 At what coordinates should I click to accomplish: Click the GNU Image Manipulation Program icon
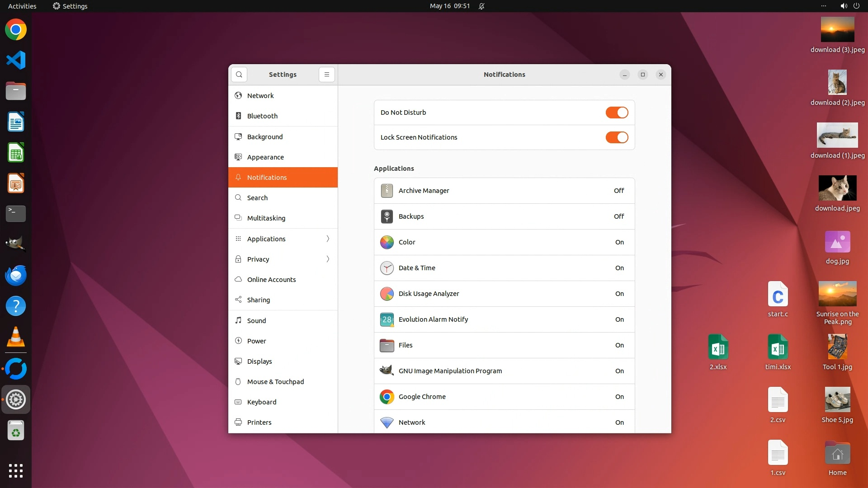click(x=387, y=371)
